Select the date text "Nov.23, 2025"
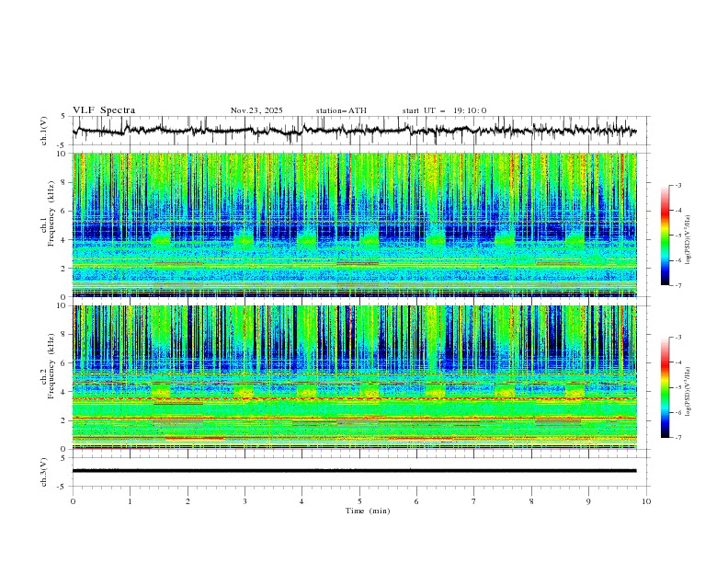 [x=256, y=110]
